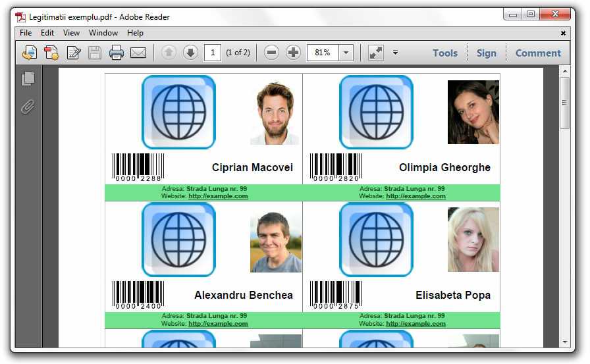Click the Open file toolbar icon
Viewport: 590px width, 364px height.
(x=30, y=53)
